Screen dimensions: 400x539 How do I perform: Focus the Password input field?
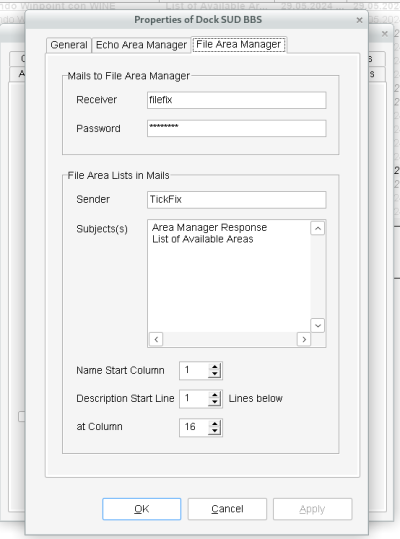236,128
